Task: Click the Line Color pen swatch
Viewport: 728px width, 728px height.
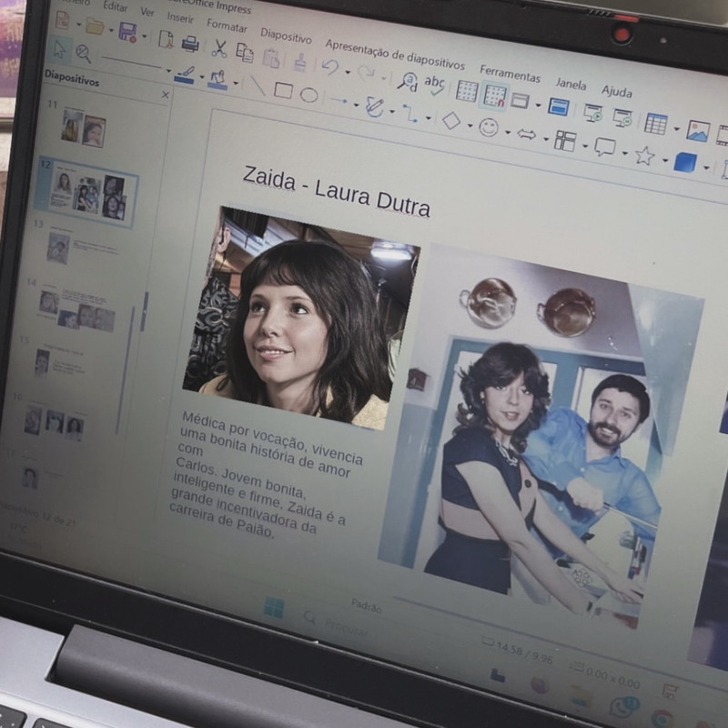Action: (185, 76)
